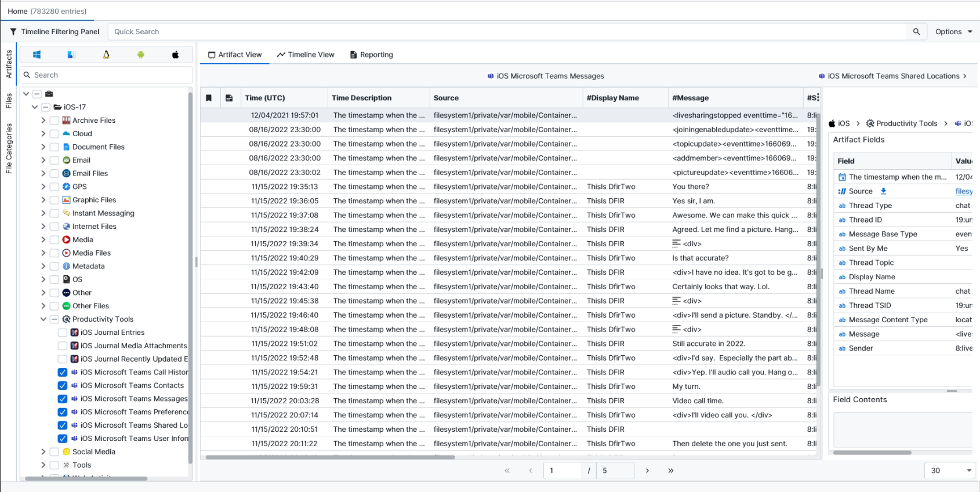Image resolution: width=980 pixels, height=492 pixels.
Task: Click the Metadata category icon
Action: pos(67,267)
